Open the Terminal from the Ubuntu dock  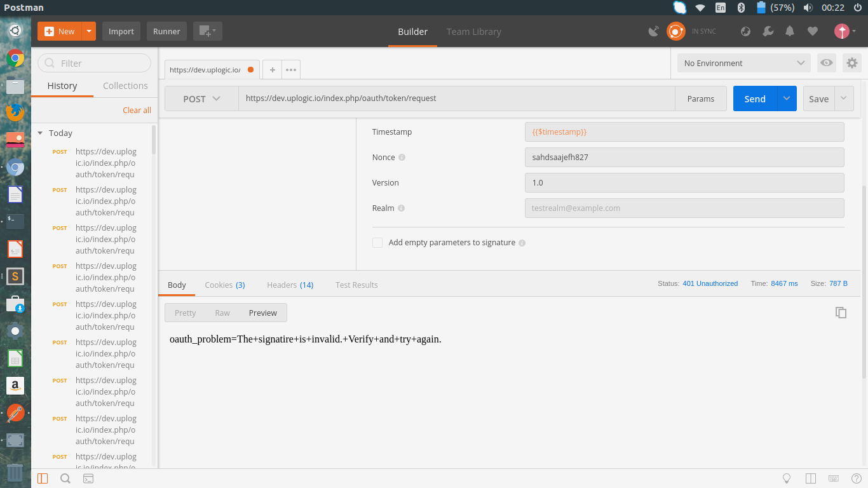[15, 221]
